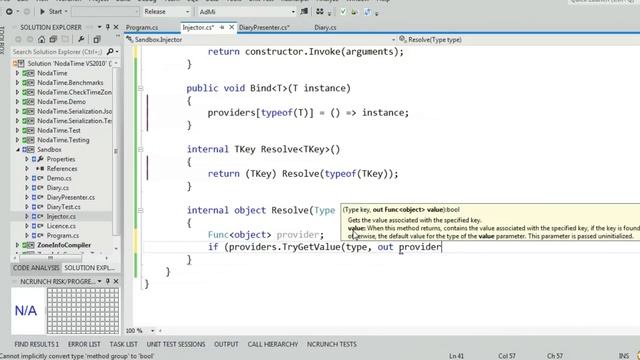Collapse the Resolve(Type) method outlining toggle
The width and height of the screenshot is (640, 360).
coord(140,211)
